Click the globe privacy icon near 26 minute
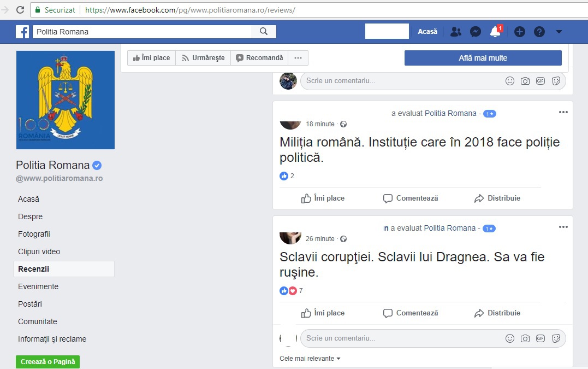Screen dimensions: 588x369 coord(343,239)
